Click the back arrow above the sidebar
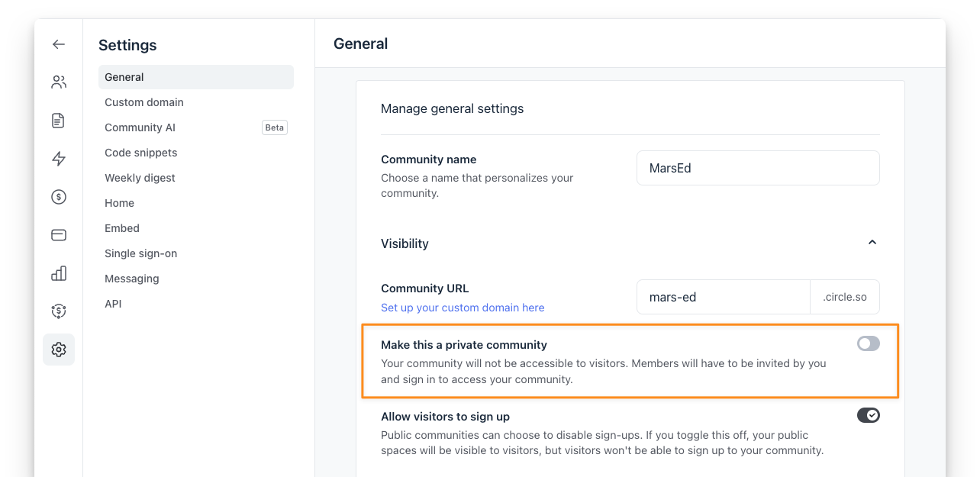Viewport: 980px width, 477px height. coord(58,44)
